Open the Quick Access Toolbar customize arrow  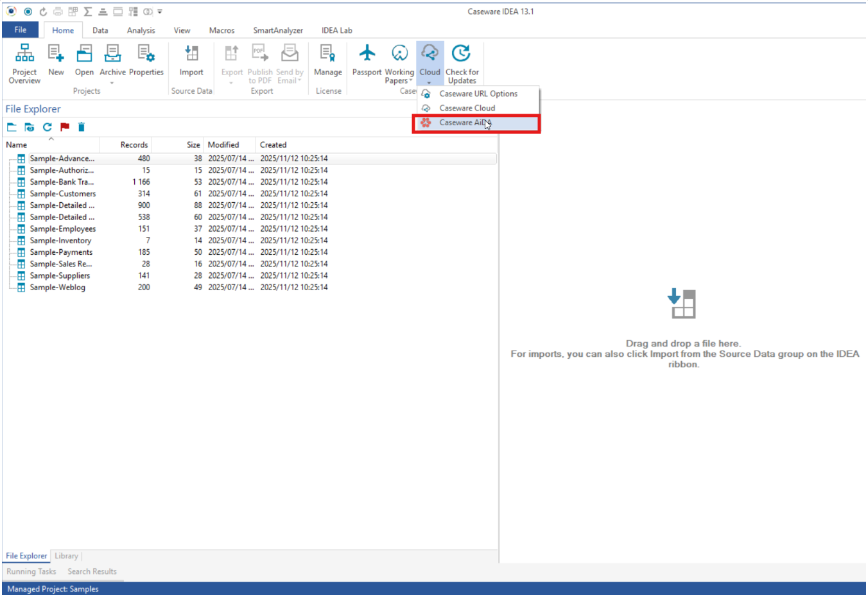click(160, 12)
